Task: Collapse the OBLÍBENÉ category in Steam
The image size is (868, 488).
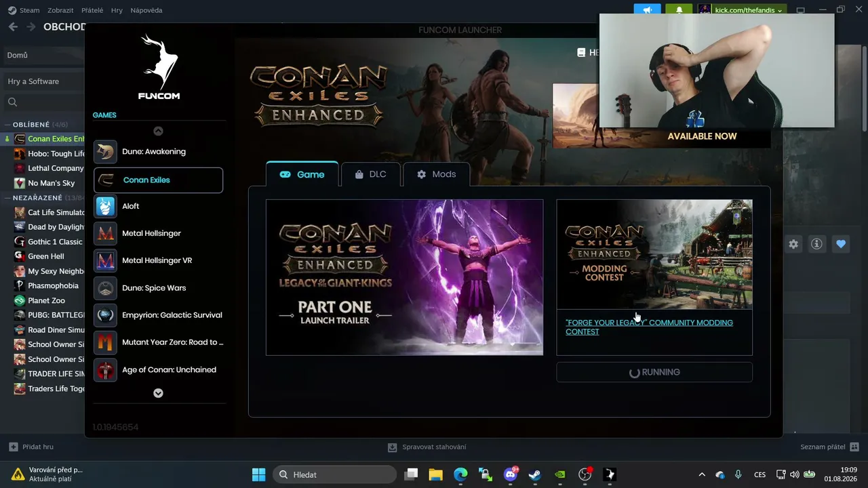Action: click(7, 125)
